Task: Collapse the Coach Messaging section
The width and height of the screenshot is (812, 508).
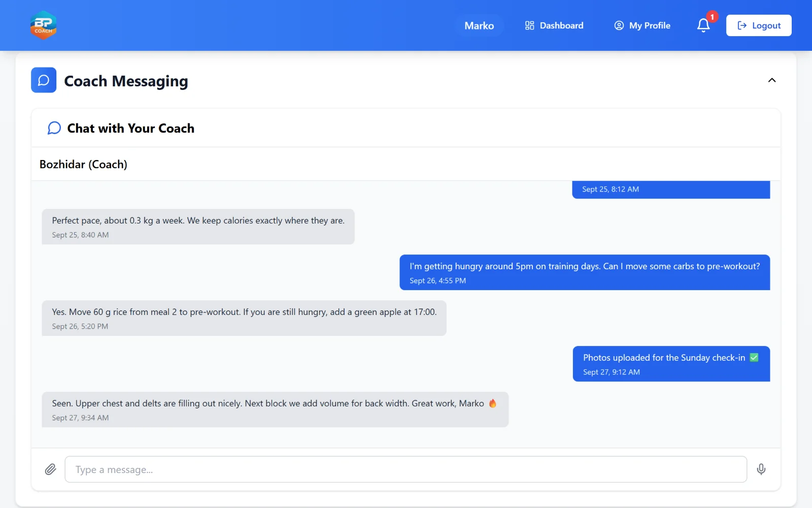Action: tap(772, 80)
